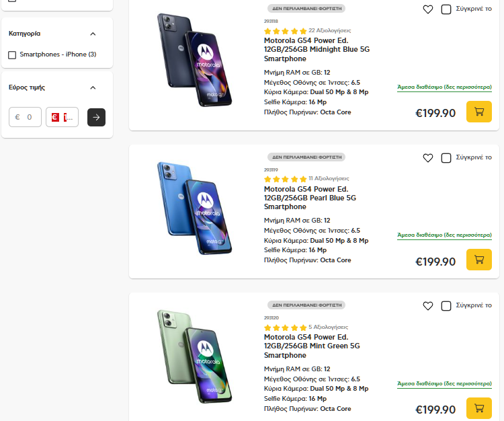Viewport: 504px width, 421px height.
Task: Favorite the Mint Green Motorola G54
Action: pyautogui.click(x=428, y=306)
